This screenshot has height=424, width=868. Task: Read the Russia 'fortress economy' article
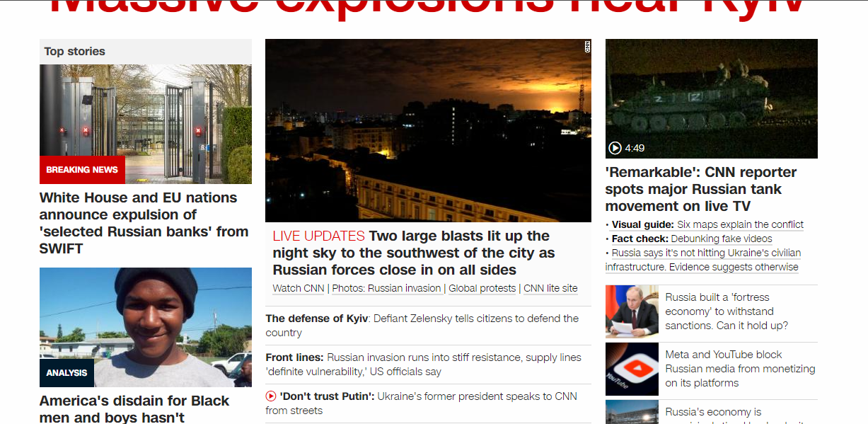coord(727,311)
